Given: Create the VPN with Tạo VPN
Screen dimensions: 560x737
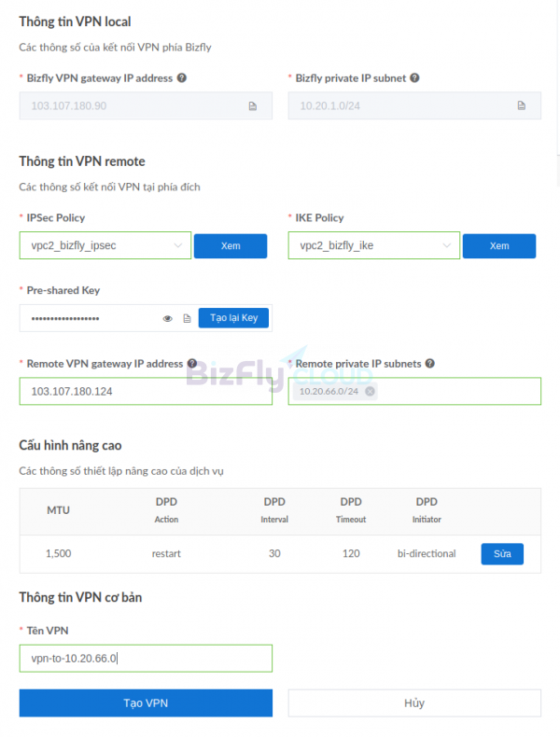Looking at the screenshot, I should point(146,702).
